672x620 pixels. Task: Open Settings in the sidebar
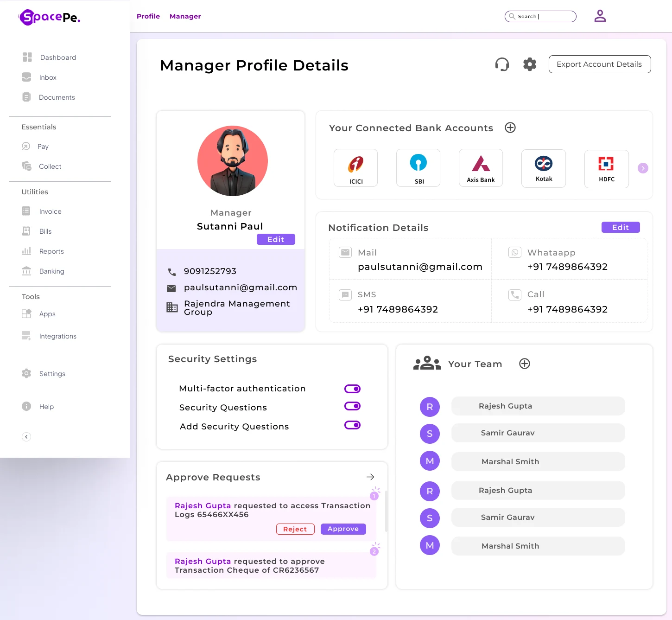click(x=44, y=374)
